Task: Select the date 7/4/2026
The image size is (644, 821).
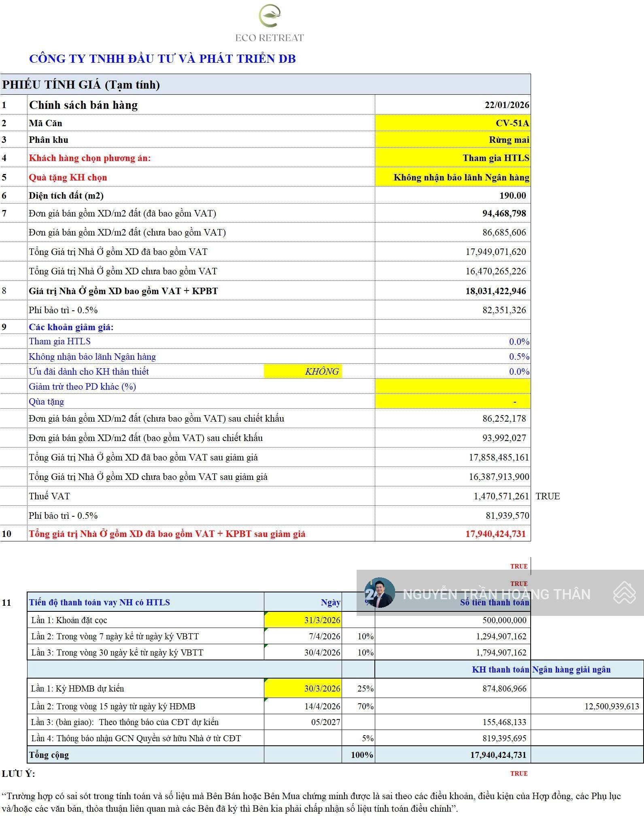Action: coord(325,636)
